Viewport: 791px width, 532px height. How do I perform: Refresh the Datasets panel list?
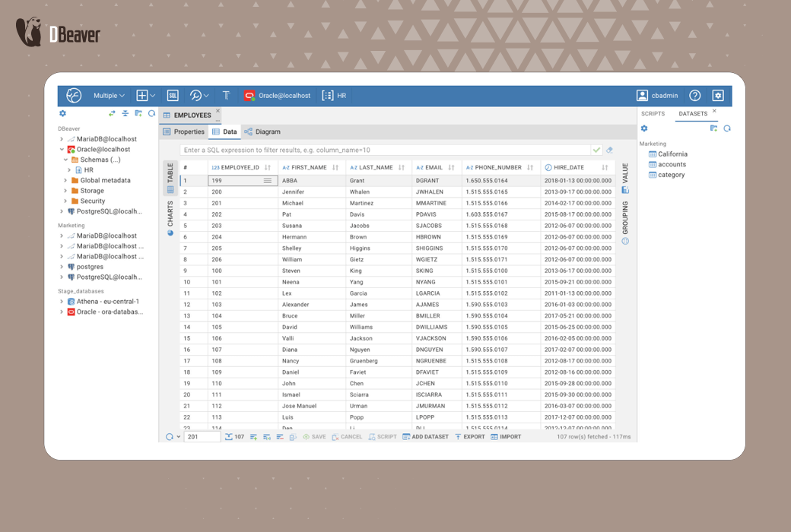727,128
